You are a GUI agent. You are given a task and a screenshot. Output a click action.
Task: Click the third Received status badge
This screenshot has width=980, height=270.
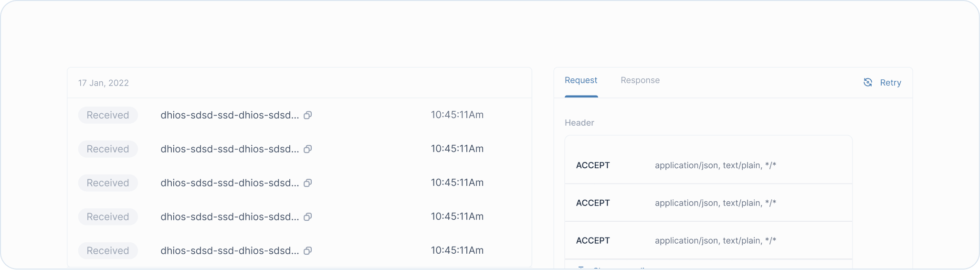click(x=108, y=183)
